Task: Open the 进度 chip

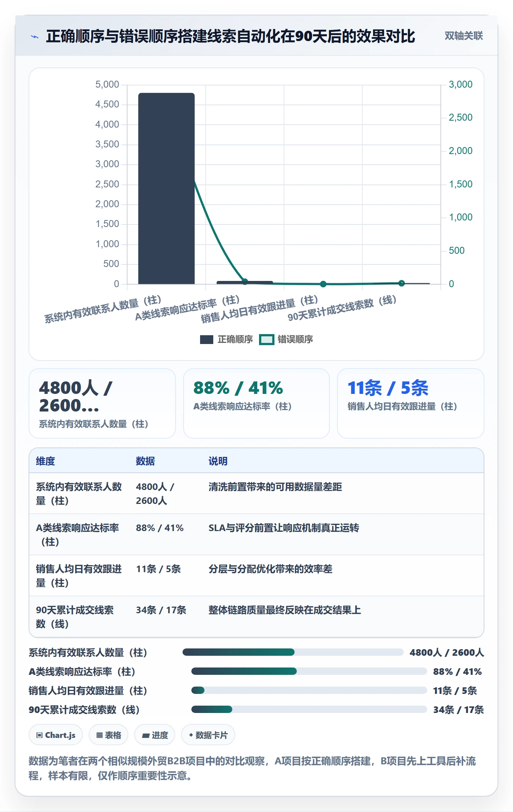Action: click(x=155, y=735)
